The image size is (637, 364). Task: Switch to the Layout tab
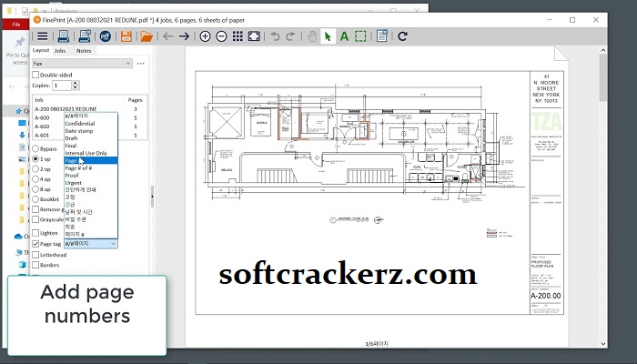tap(41, 50)
